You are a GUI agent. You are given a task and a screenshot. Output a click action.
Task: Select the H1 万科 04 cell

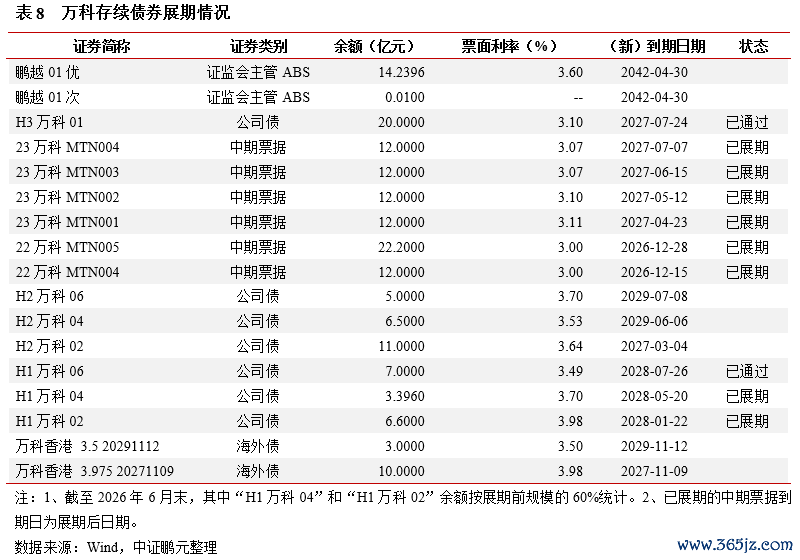pos(49,396)
